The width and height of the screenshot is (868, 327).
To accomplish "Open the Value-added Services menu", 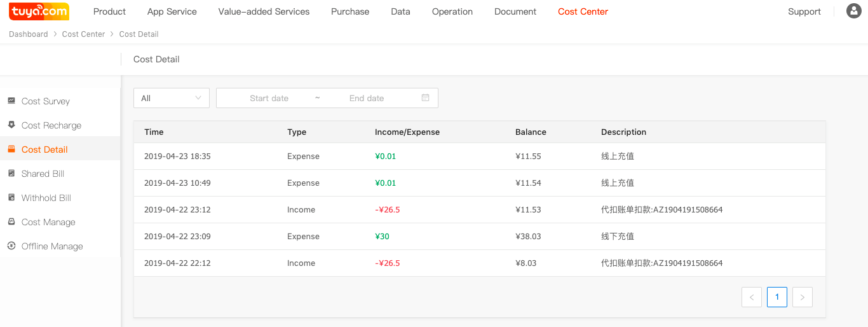I will tap(264, 11).
